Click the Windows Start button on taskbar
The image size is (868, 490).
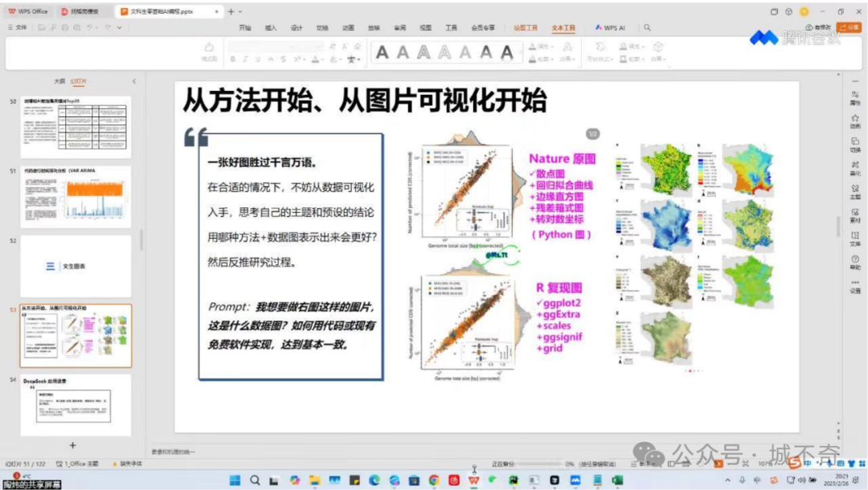pyautogui.click(x=235, y=480)
